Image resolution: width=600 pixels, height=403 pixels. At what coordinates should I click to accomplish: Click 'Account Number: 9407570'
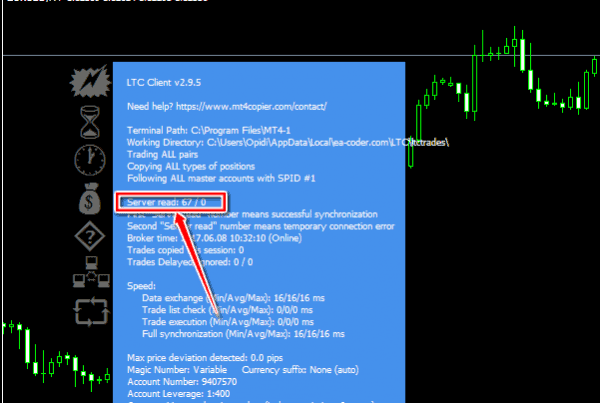click(x=182, y=382)
